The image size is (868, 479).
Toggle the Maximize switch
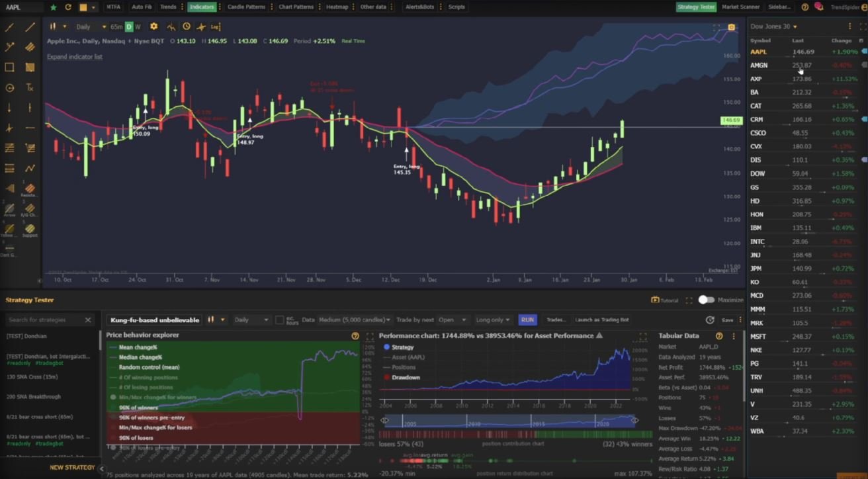(x=706, y=300)
